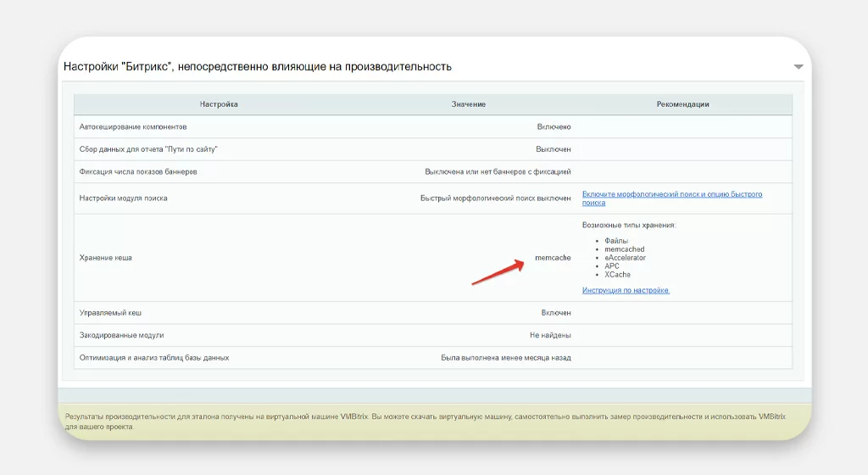The height and width of the screenshot is (475, 868).
Task: Click the XCache storage type list item
Action: click(x=617, y=275)
